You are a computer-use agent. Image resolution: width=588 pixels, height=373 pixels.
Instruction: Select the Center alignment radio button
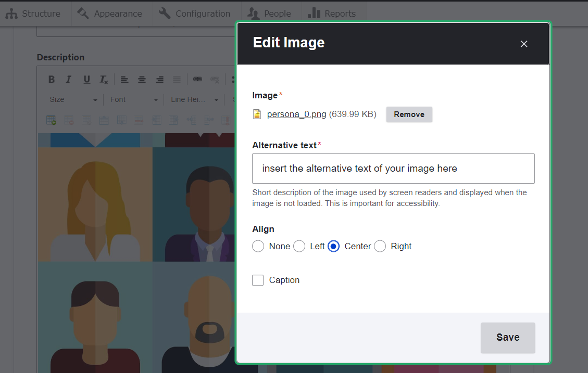[333, 246]
